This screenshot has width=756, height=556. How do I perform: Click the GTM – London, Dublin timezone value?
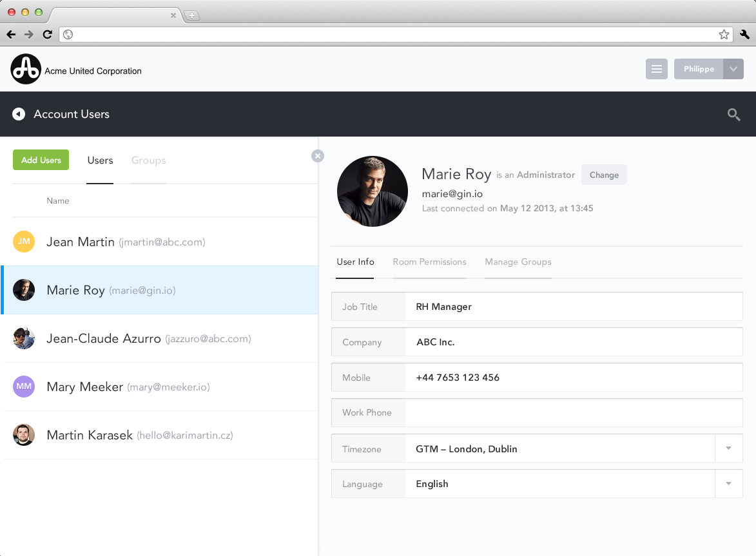(x=466, y=448)
